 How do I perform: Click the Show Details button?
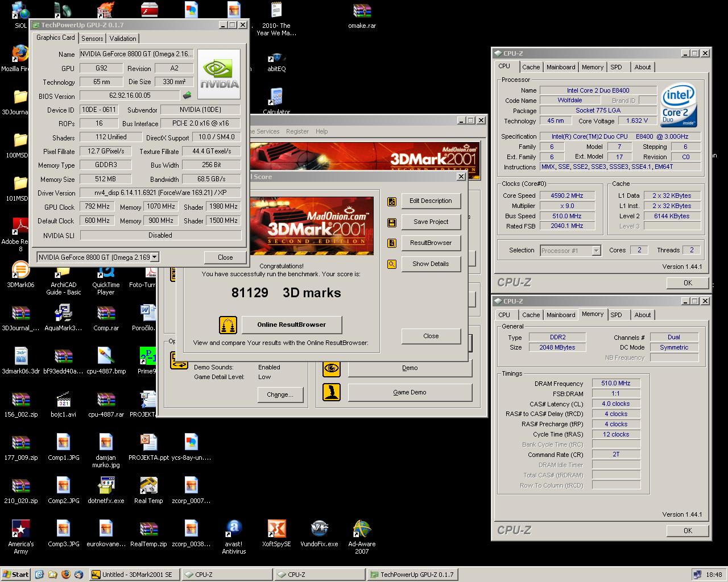click(431, 264)
